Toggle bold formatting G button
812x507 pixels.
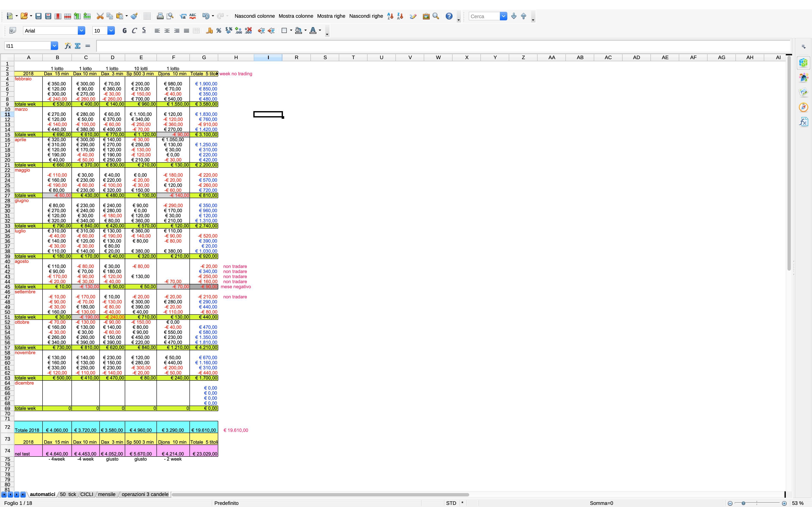click(125, 31)
